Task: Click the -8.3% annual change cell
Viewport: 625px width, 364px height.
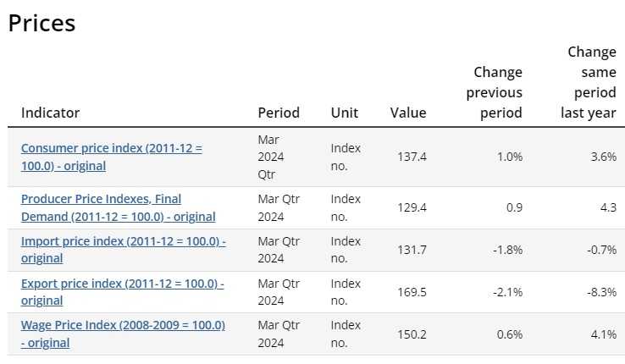Action: pos(600,292)
